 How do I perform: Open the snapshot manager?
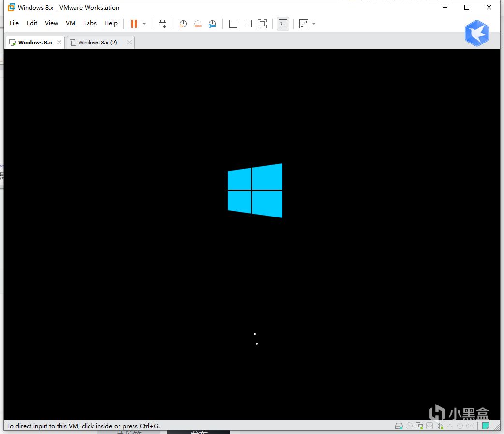pyautogui.click(x=212, y=24)
